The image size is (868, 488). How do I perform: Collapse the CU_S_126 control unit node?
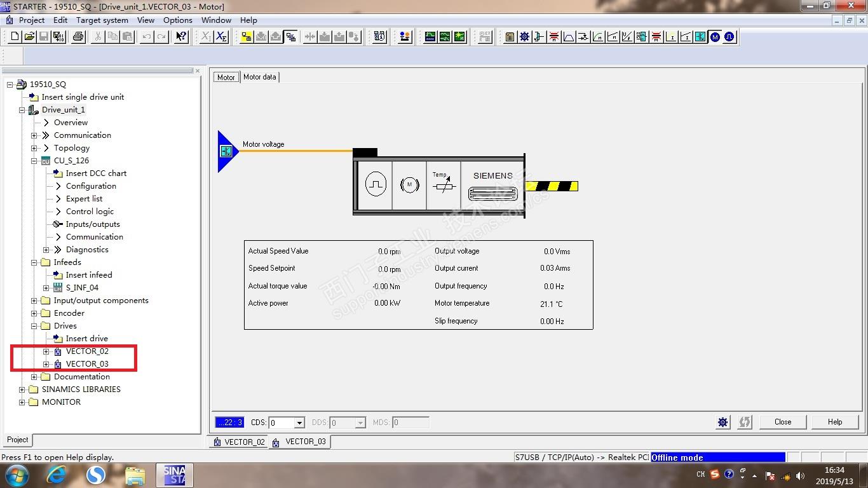click(x=34, y=161)
